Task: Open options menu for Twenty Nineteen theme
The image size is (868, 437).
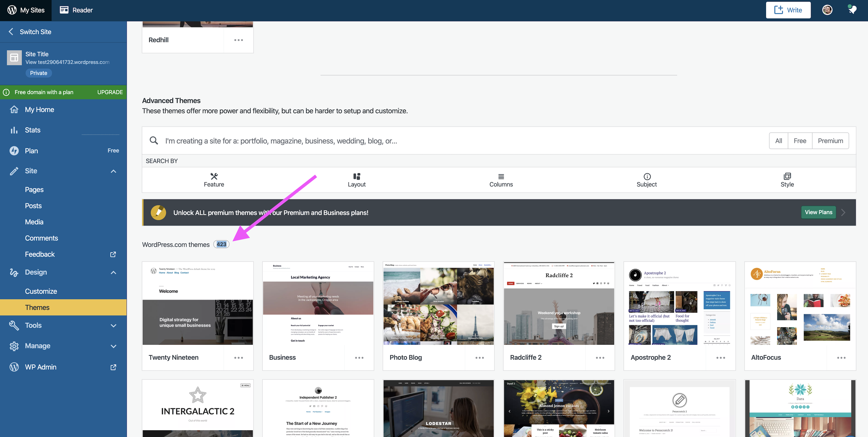Action: (238, 357)
